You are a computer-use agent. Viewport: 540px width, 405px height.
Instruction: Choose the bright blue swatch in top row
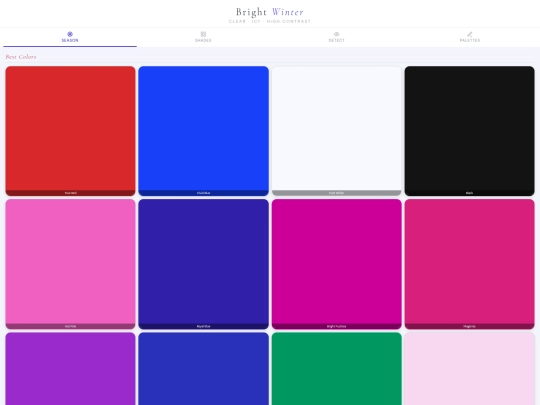point(204,131)
